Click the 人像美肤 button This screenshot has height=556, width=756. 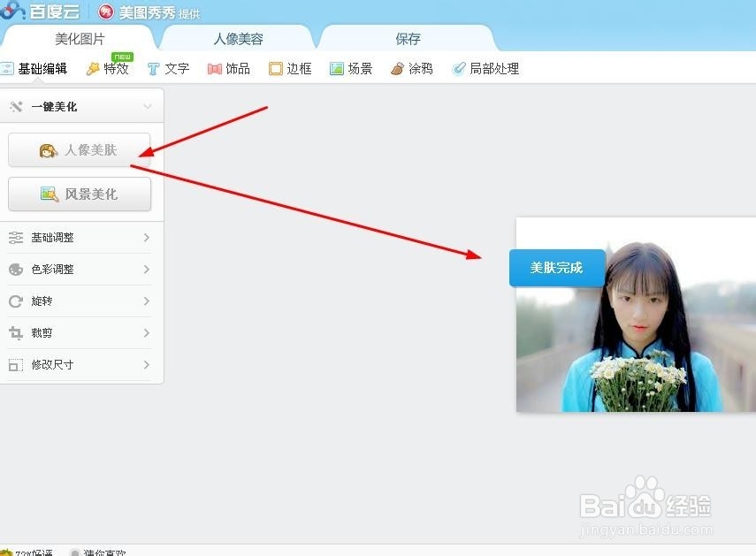point(80,150)
